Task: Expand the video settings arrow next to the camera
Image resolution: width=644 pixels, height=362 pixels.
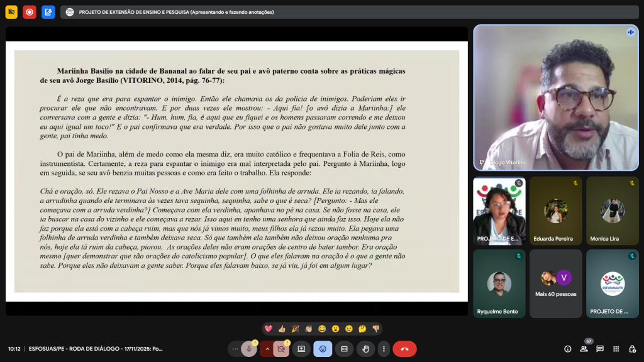Action: [267, 349]
